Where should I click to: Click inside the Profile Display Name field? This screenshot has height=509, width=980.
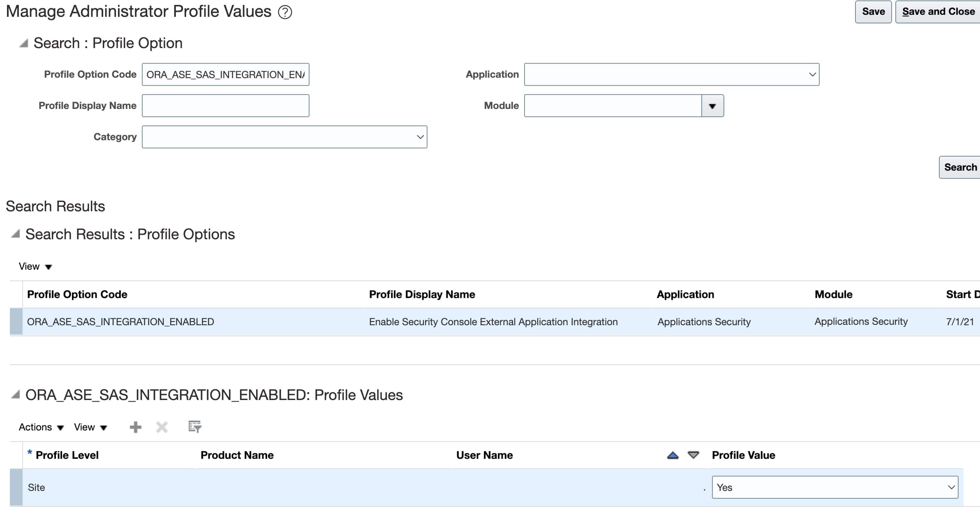[x=225, y=106]
